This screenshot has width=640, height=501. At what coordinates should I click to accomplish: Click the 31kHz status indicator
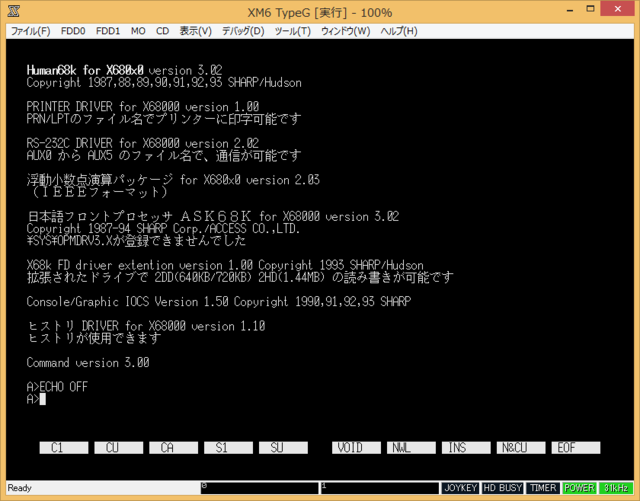coord(616,488)
